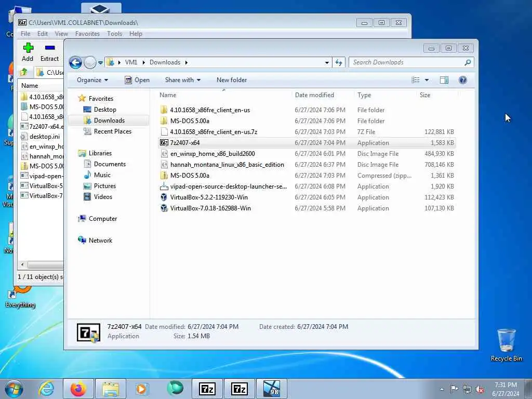Select Network in navigation pane

pyautogui.click(x=100, y=241)
